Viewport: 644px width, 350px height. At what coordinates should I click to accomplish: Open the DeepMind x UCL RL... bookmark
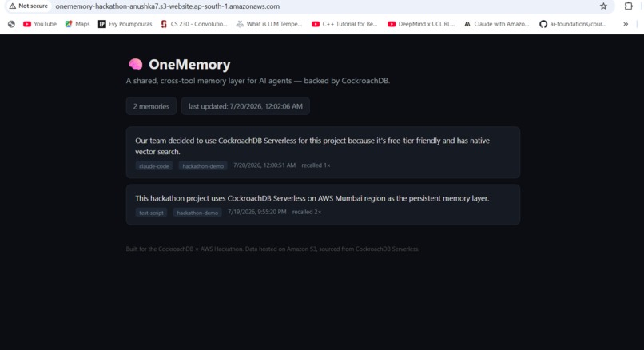[x=421, y=24]
